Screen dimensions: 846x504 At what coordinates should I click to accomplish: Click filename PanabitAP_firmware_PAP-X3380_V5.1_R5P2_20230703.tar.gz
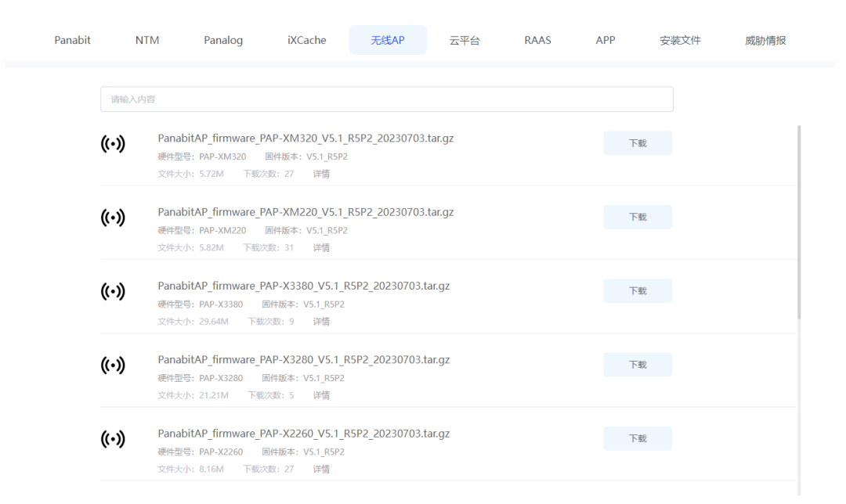click(x=304, y=286)
